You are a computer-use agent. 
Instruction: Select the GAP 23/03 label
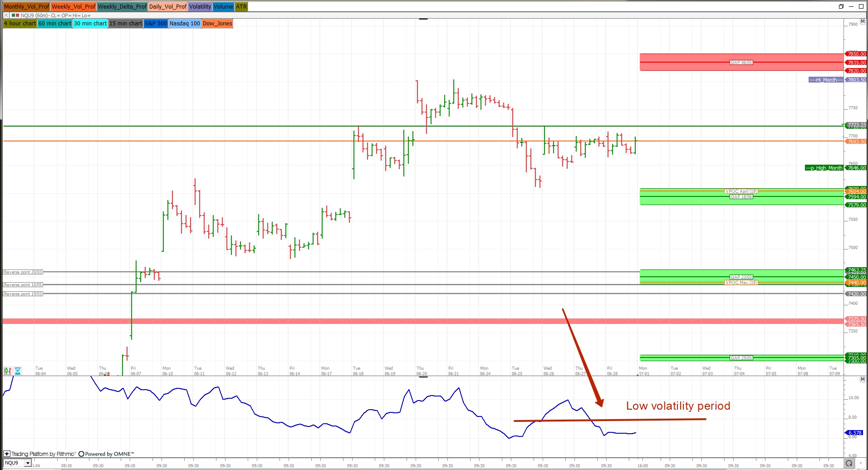pos(741,277)
